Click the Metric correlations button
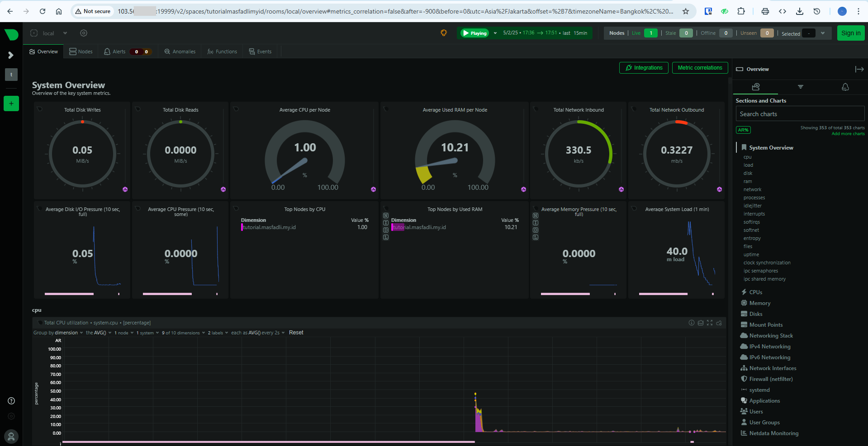The width and height of the screenshot is (868, 446). [x=700, y=68]
